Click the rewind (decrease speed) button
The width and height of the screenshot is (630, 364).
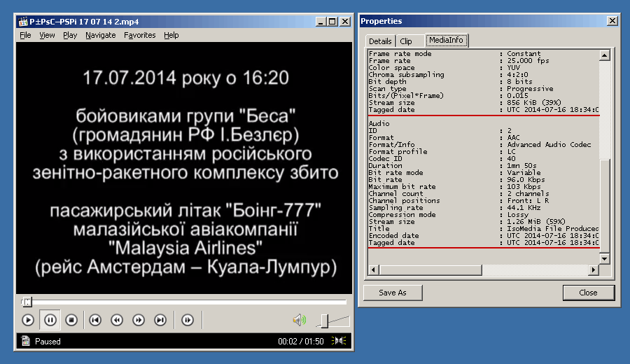coord(117,320)
